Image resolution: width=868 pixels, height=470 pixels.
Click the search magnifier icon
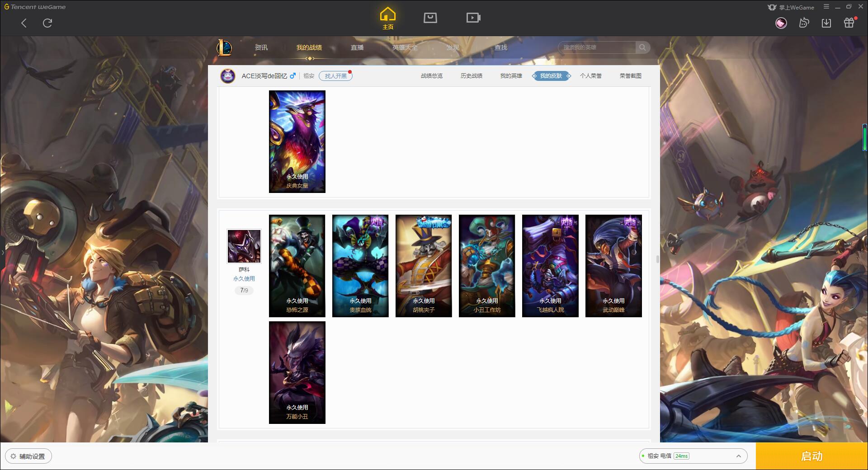pyautogui.click(x=642, y=47)
